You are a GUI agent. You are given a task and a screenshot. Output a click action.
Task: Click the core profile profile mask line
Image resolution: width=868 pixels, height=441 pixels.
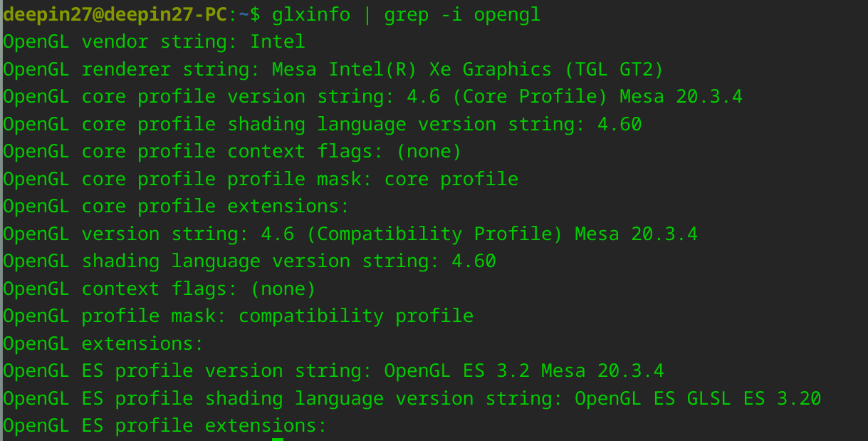[x=261, y=179]
